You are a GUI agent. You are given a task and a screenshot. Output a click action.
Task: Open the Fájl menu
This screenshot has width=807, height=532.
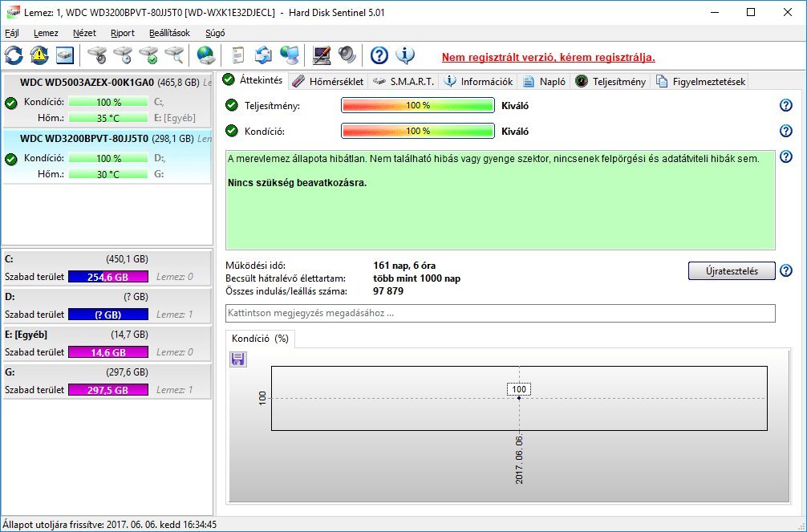click(x=12, y=33)
